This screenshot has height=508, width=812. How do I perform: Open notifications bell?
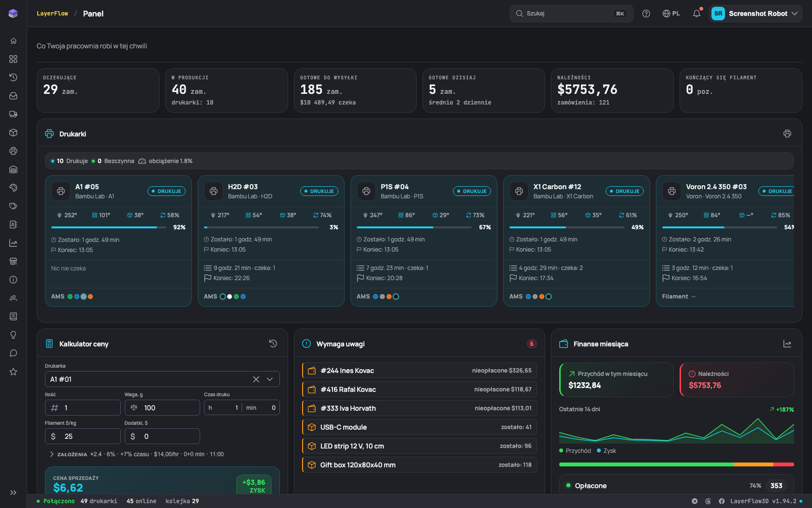coord(696,14)
